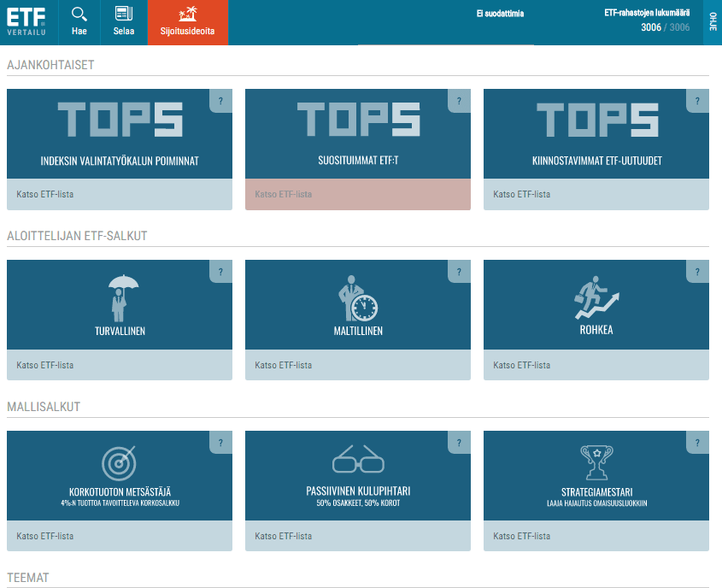This screenshot has height=588, width=722.
Task: Show help question mark for Suosituimmat ETF:t
Action: coord(459,101)
